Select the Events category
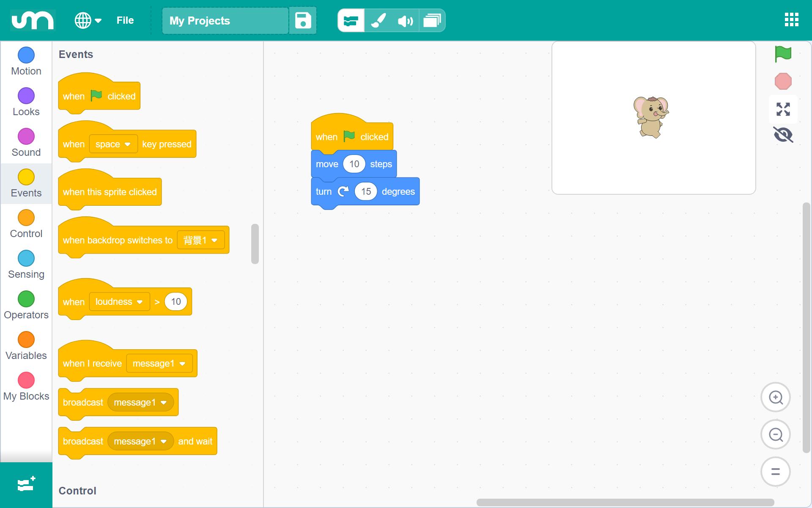The height and width of the screenshot is (508, 812). 26,183
